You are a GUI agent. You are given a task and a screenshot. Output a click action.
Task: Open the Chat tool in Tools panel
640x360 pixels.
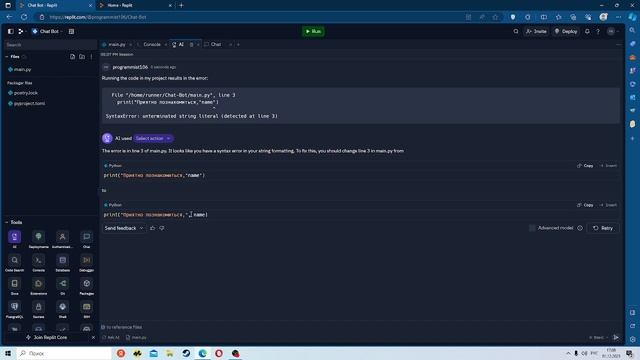(87, 239)
